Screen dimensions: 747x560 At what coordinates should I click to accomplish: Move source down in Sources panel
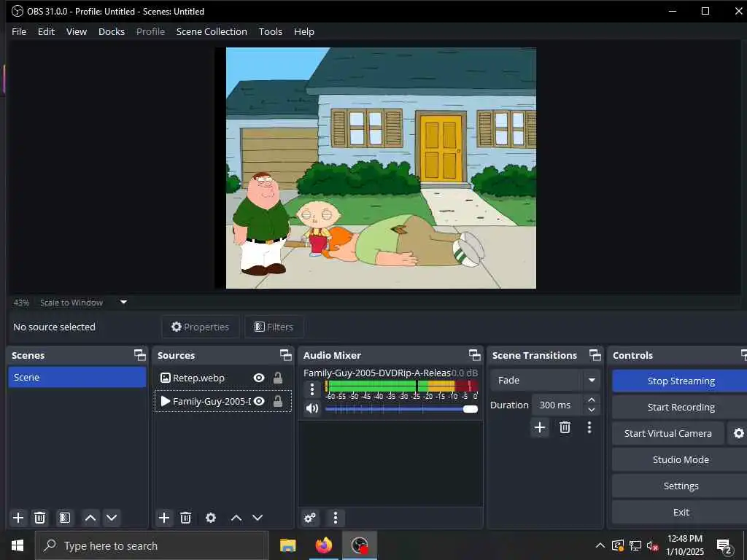point(258,518)
